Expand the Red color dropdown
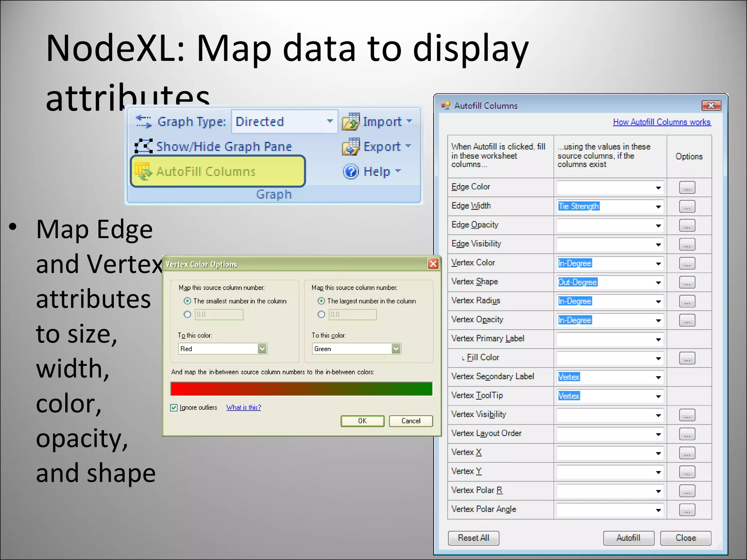 pyautogui.click(x=262, y=349)
